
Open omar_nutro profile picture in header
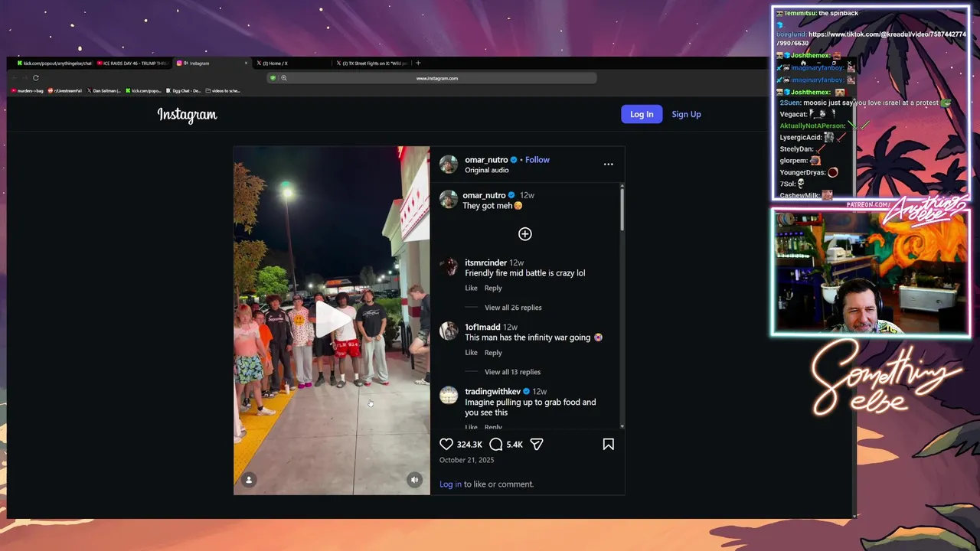point(449,165)
